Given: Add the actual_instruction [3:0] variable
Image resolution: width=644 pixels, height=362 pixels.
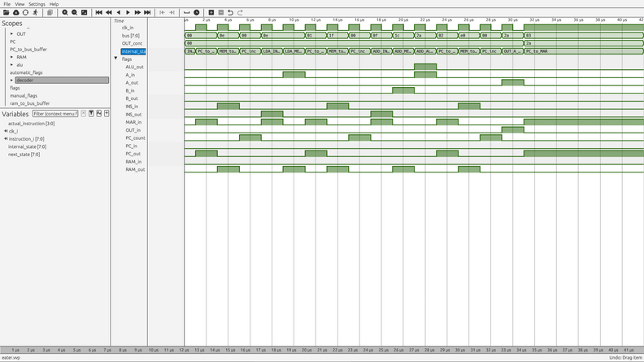Looking at the screenshot, I should pyautogui.click(x=31, y=124).
